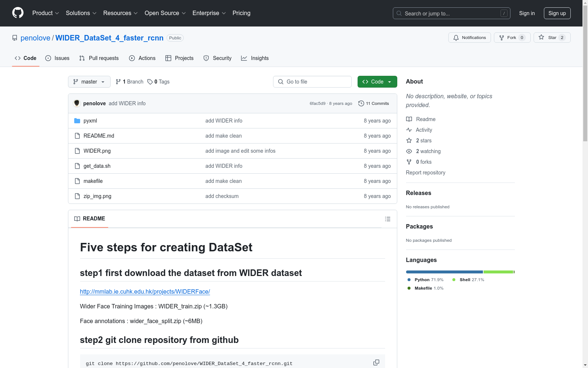The height and width of the screenshot is (368, 588).
Task: Click the page vertical scrollbar
Action: coord(585,184)
